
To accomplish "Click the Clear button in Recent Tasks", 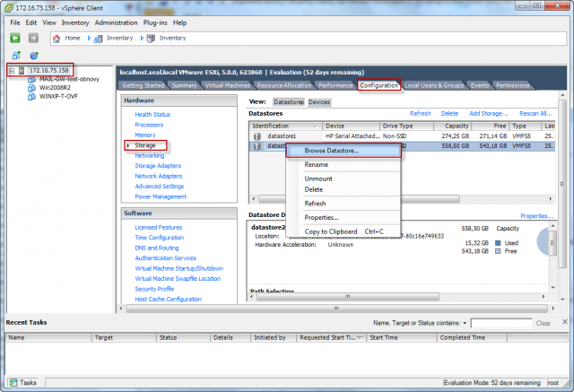I will click(x=544, y=323).
